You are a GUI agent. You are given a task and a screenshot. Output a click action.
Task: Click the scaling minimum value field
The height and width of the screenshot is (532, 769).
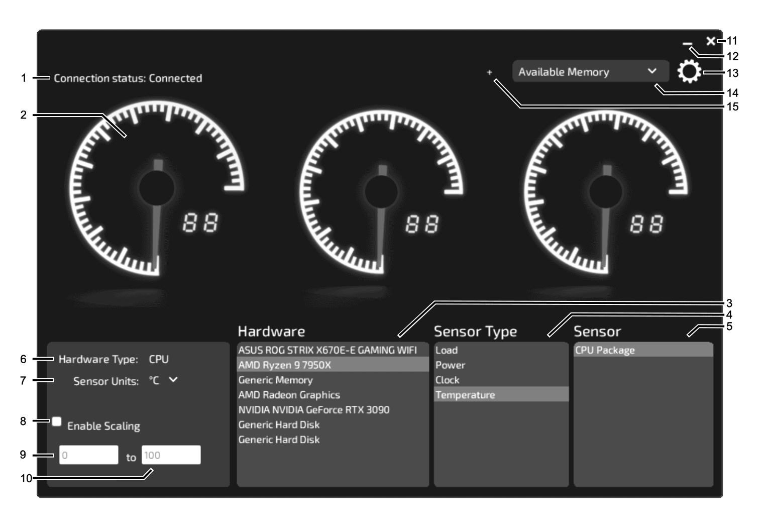(89, 455)
